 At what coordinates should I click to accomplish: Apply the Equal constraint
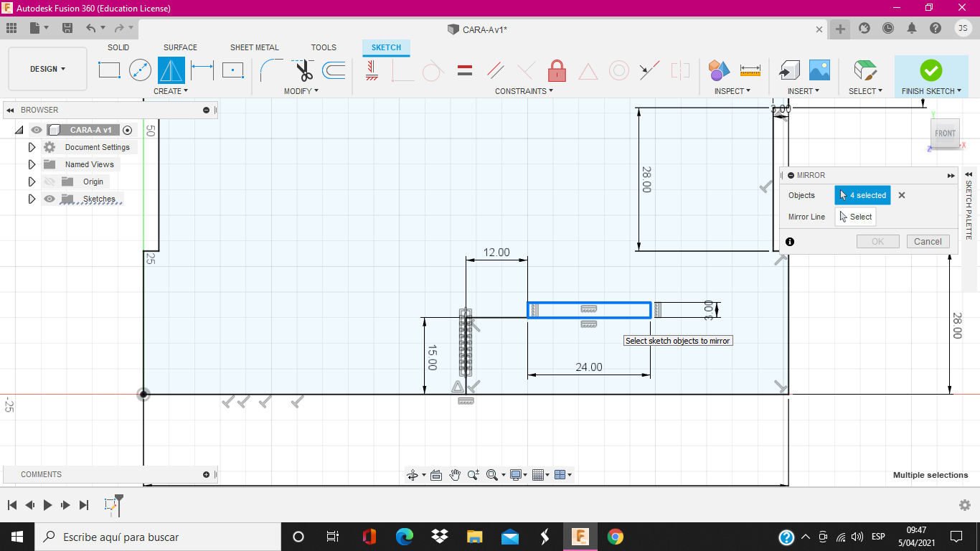[465, 70]
